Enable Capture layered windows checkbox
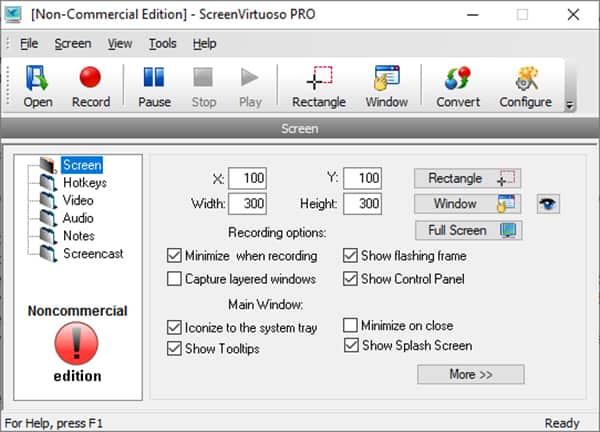This screenshot has width=600, height=432. point(174,279)
